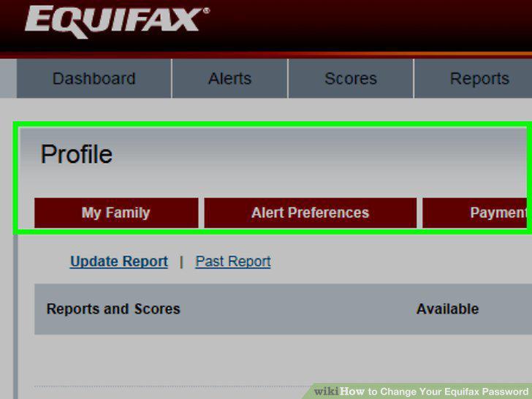Open the Payment button
This screenshot has width=532, height=399.
click(475, 213)
